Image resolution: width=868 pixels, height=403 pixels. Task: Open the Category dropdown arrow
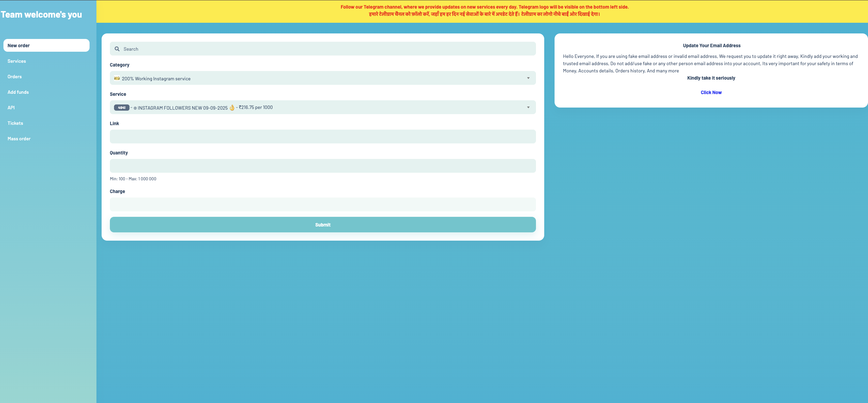pos(528,78)
